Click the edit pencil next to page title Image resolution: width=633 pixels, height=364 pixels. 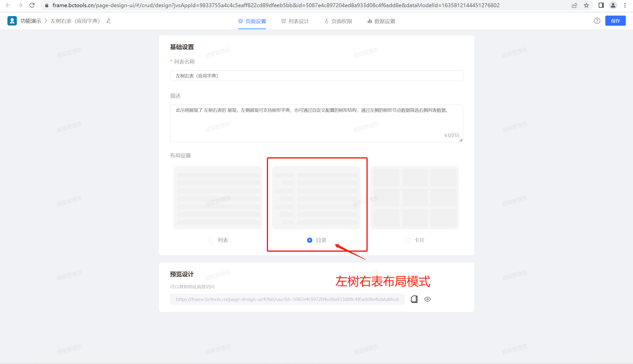[109, 21]
